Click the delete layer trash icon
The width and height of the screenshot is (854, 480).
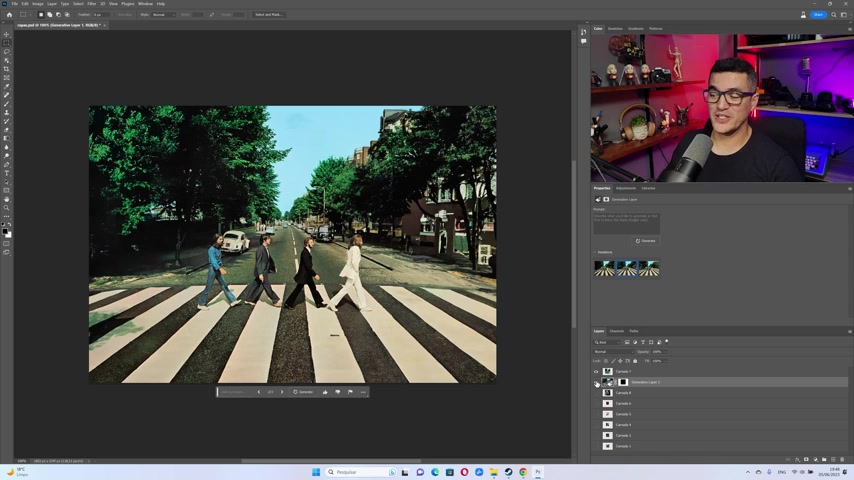coord(842,459)
